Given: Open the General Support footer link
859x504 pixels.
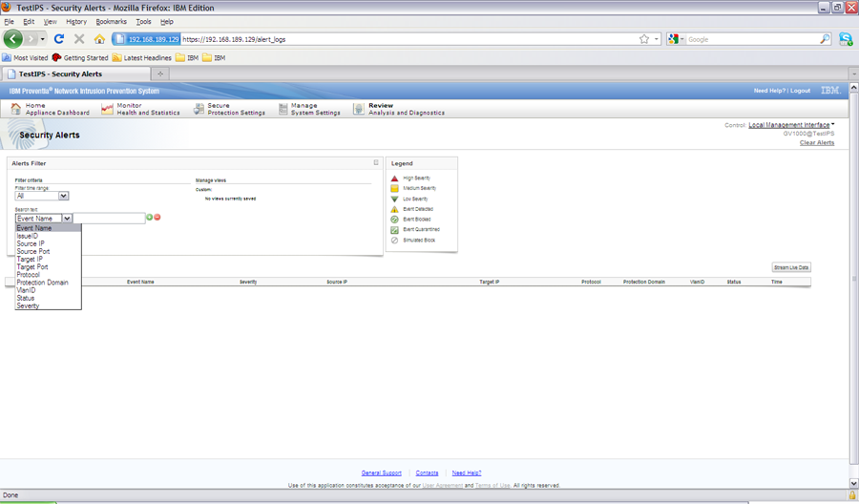Looking at the screenshot, I should click(381, 472).
